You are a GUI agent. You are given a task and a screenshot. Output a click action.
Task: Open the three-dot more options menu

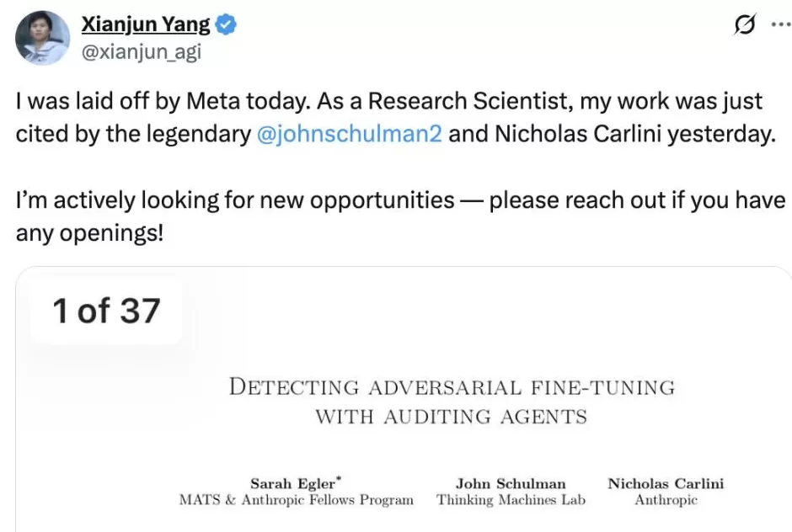pyautogui.click(x=780, y=25)
